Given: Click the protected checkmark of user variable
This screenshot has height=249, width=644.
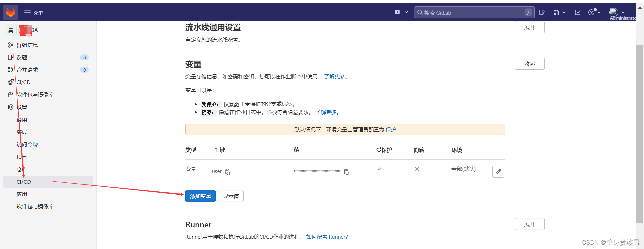Looking at the screenshot, I should 379,169.
